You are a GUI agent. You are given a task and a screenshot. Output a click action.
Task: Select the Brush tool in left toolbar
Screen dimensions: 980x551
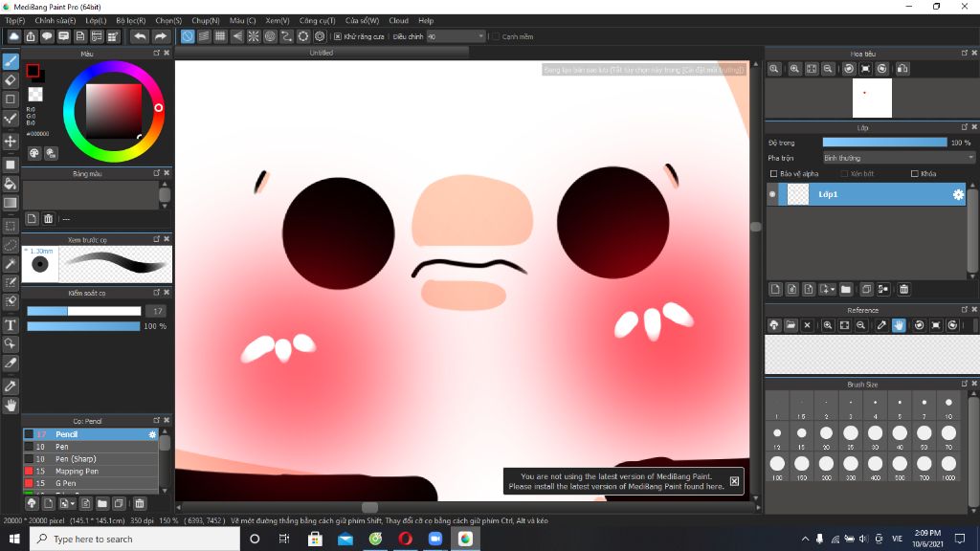click(11, 61)
